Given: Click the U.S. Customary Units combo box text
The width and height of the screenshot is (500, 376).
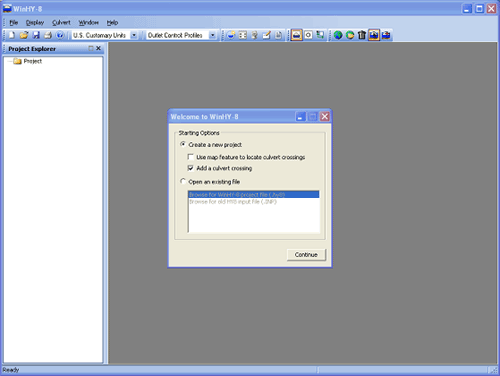Looking at the screenshot, I should (x=100, y=35).
